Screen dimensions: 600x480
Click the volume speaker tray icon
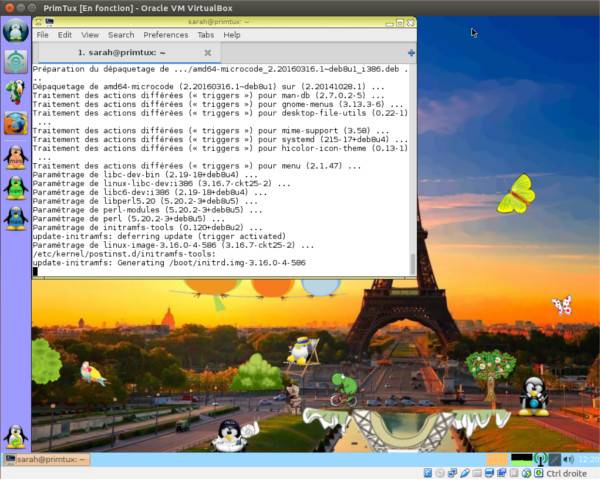pos(569,459)
